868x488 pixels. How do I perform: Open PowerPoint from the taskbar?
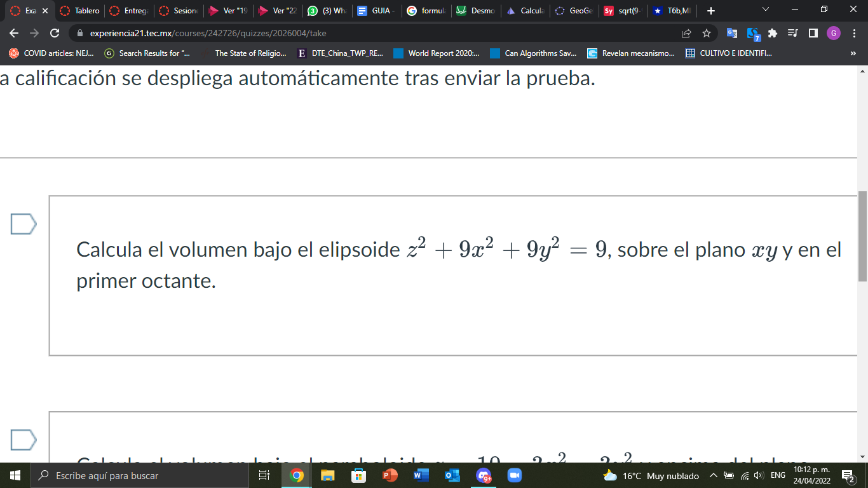coord(390,475)
